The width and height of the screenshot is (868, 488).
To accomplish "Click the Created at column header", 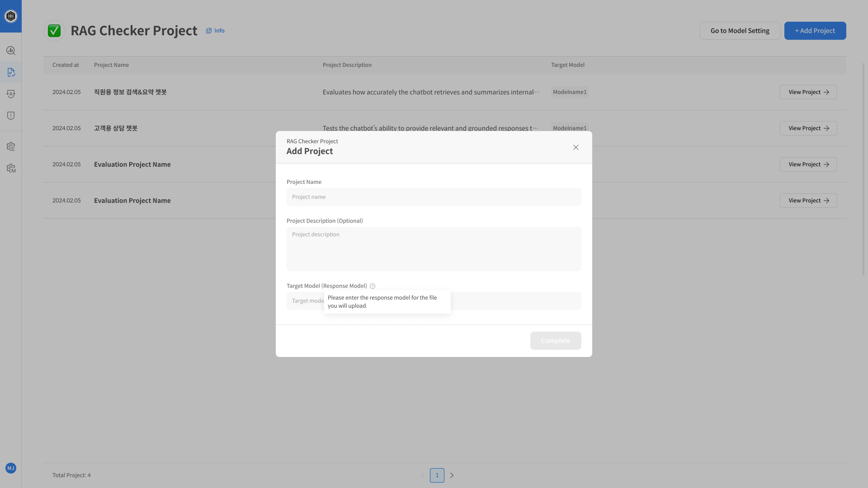I will click(66, 65).
